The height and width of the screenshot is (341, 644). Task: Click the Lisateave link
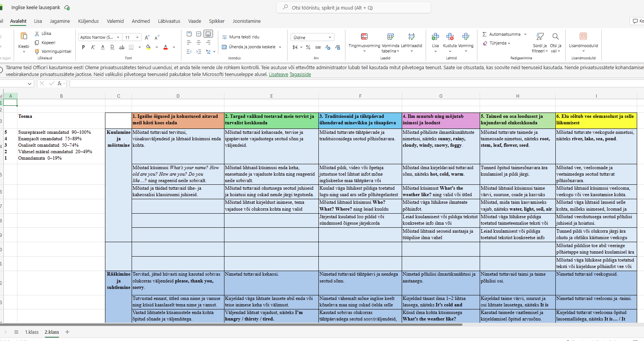(278, 75)
